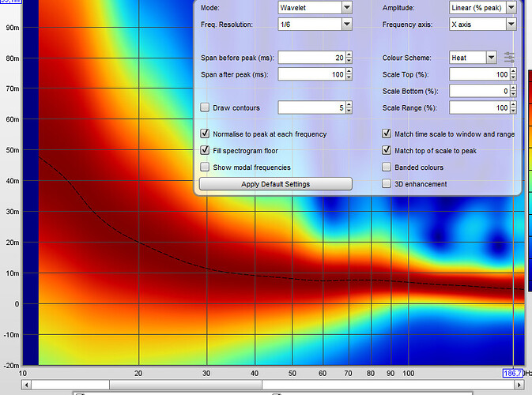The width and height of the screenshot is (532, 395).
Task: Increase Scale Range (%) with up arrow
Action: click(513, 104)
